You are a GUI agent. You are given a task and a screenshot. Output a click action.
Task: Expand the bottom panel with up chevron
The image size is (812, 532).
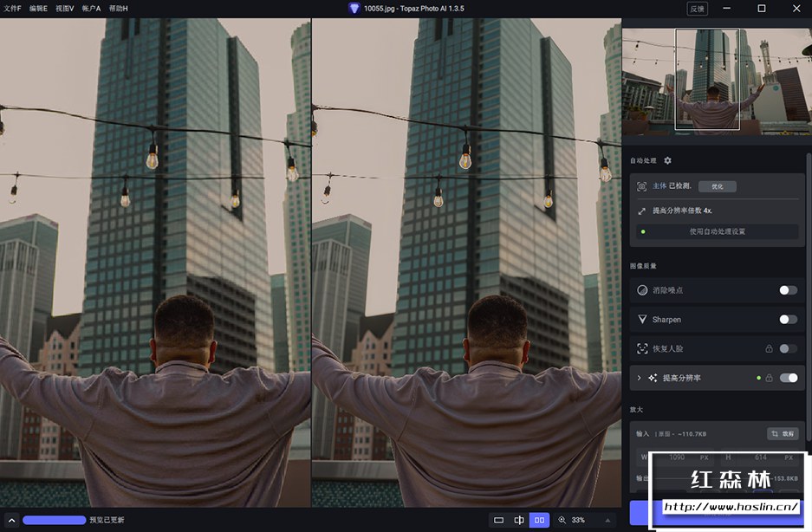point(11,520)
